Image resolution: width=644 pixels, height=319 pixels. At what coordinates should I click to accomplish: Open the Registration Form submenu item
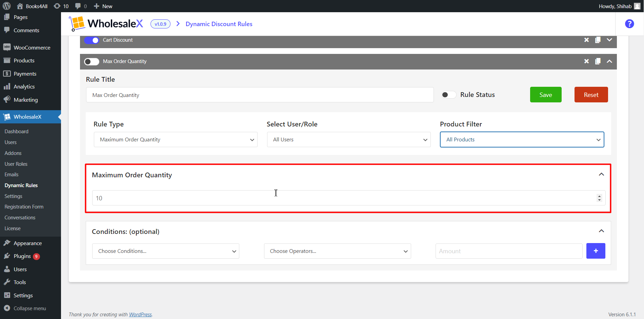[24, 207]
